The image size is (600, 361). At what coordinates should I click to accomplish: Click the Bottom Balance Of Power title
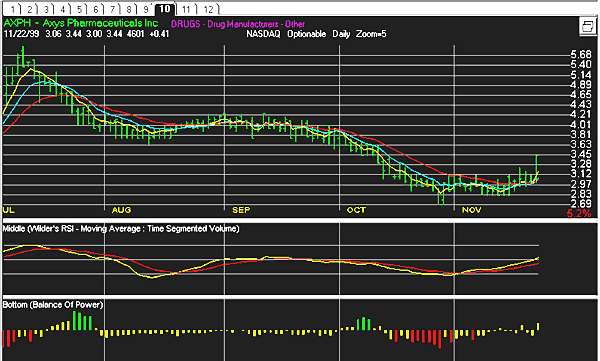pyautogui.click(x=53, y=305)
